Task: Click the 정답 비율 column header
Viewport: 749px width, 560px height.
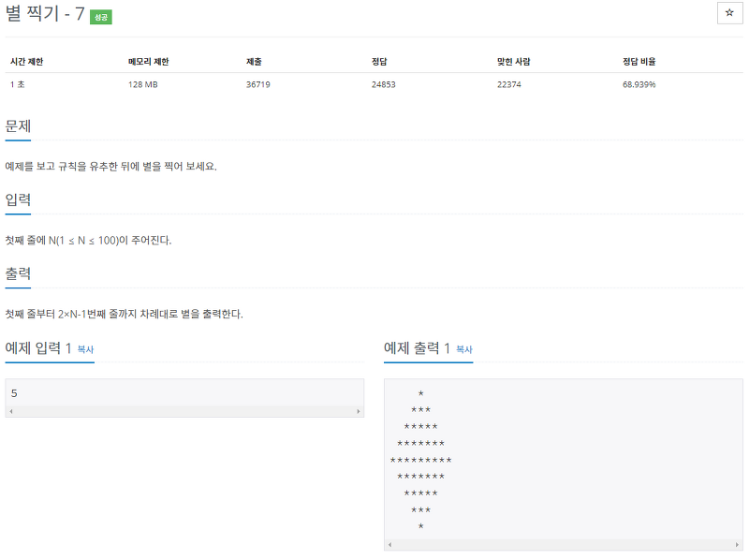Action: (x=639, y=62)
